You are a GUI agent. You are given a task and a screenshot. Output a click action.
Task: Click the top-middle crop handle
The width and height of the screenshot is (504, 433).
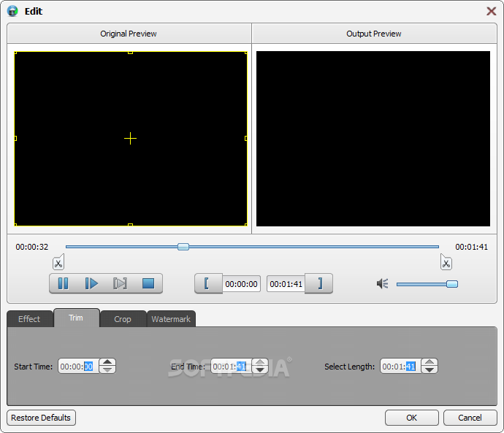[130, 53]
